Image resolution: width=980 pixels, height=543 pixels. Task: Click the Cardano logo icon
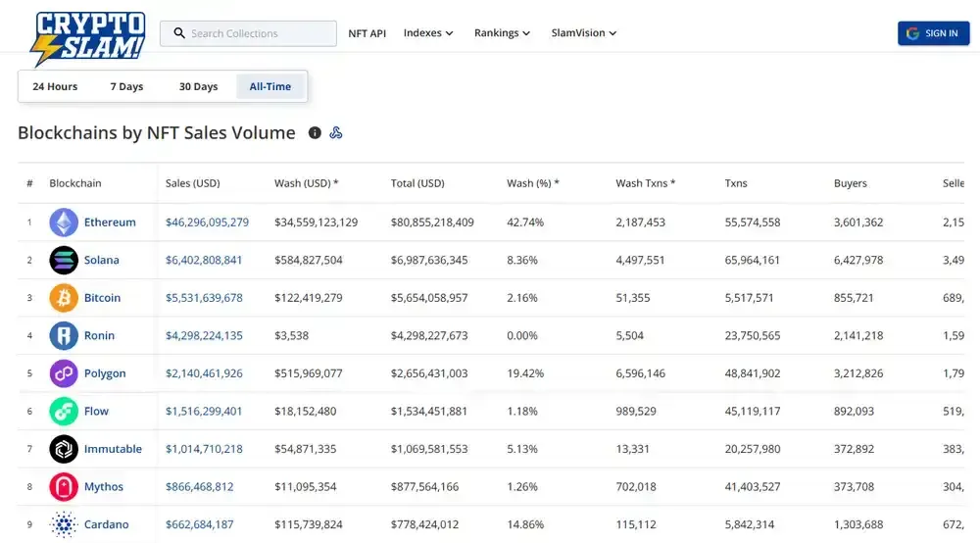[x=64, y=525]
